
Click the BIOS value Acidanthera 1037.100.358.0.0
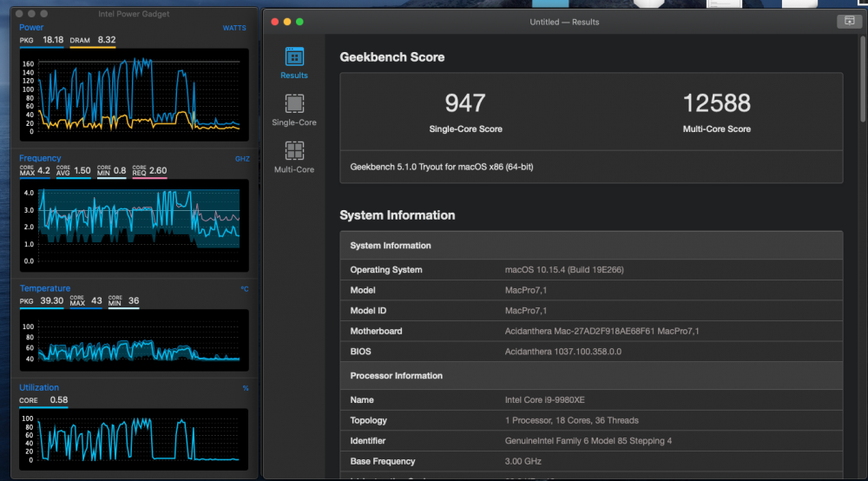click(563, 352)
